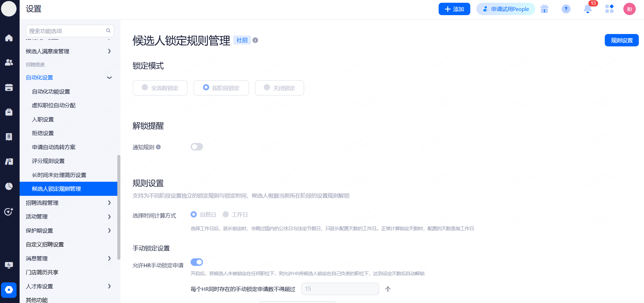Open the candidates people icon in sidebar

pos(9,63)
